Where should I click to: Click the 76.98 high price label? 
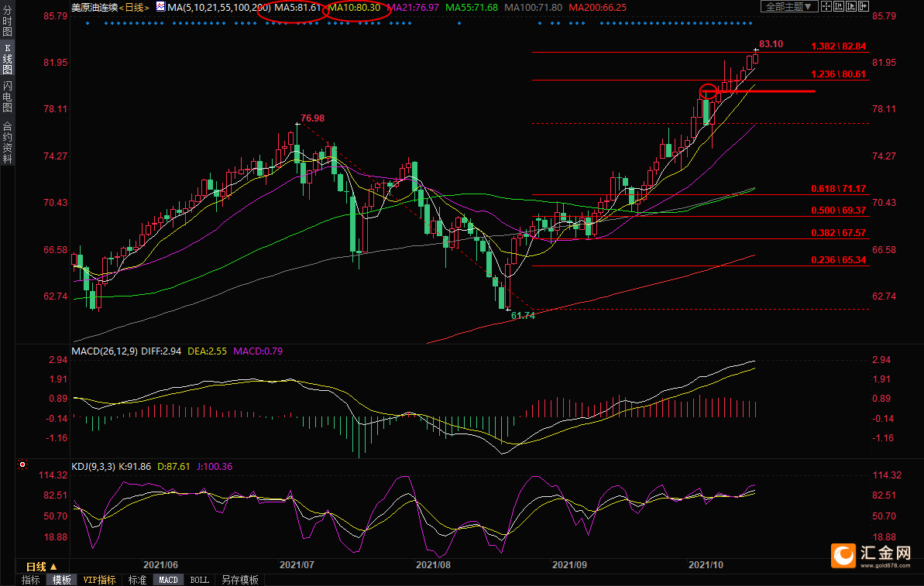pyautogui.click(x=313, y=118)
